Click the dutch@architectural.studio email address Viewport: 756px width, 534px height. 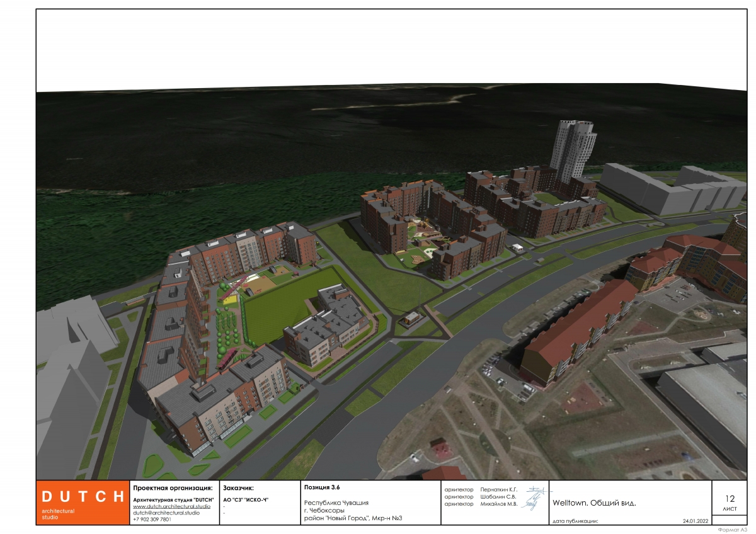[166, 513]
